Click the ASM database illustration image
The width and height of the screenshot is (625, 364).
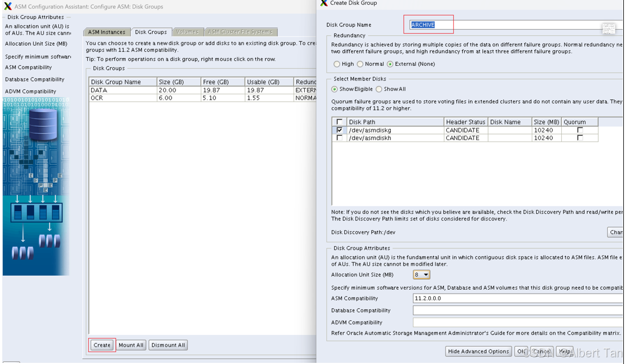36,186
